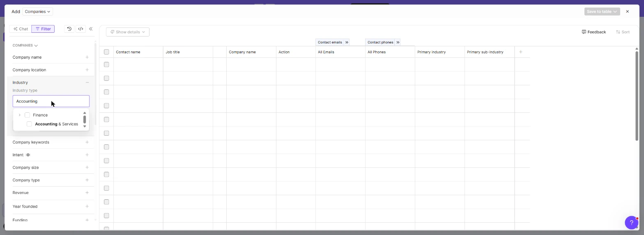Add a new column with plus icon

tap(521, 52)
